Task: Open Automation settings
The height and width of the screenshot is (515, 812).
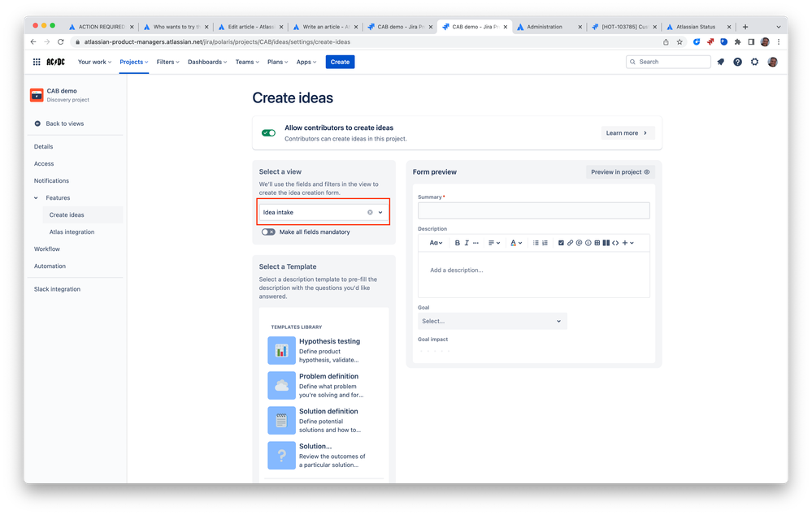Action: (50, 266)
